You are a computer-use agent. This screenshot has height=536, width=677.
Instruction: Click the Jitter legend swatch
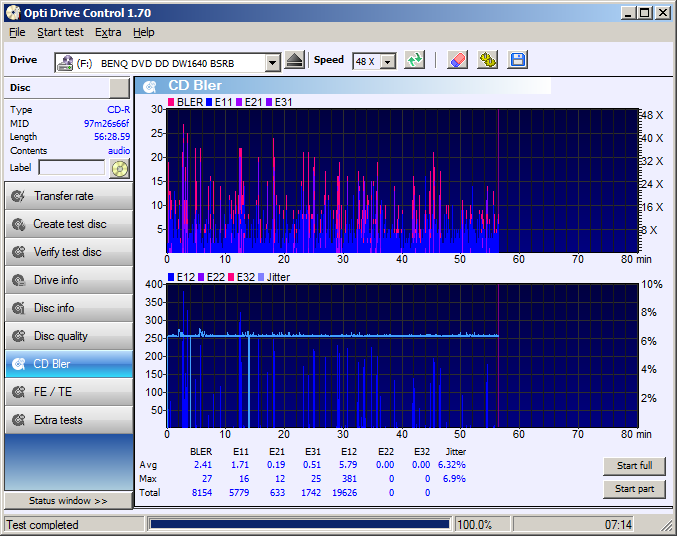pos(261,277)
